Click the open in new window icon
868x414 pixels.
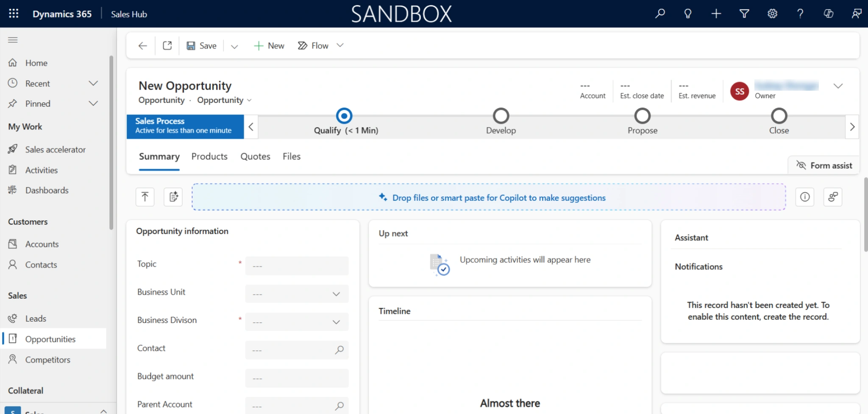pos(167,46)
